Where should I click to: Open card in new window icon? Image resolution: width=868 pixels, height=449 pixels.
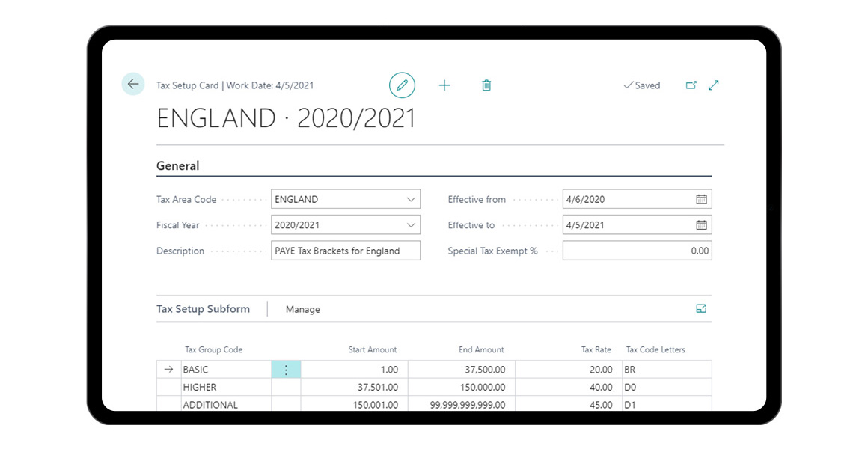coord(691,85)
